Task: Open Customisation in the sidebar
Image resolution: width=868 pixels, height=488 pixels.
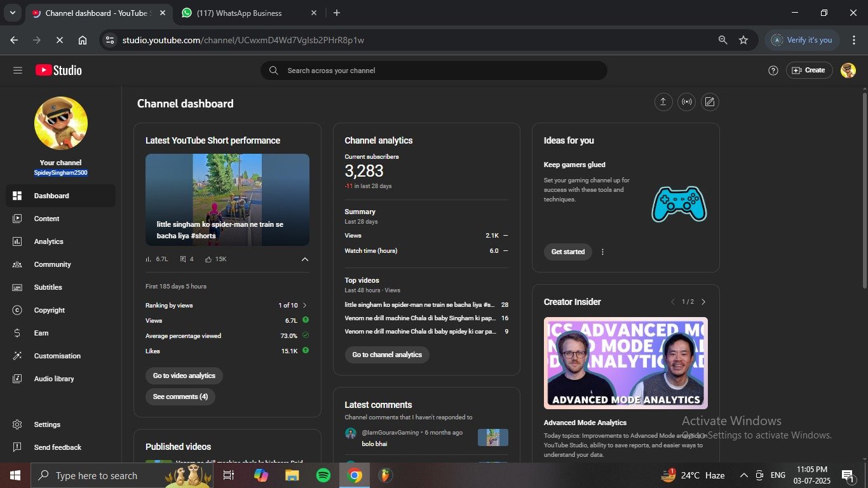Action: [61, 356]
